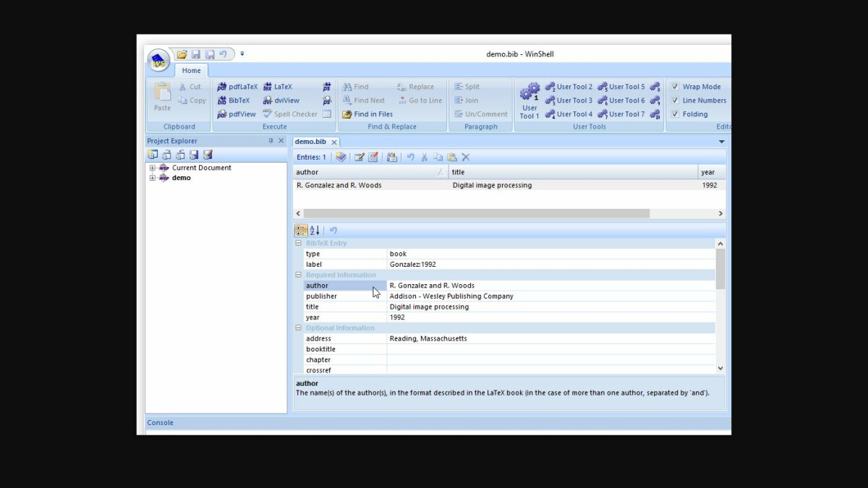Click the Undo arrow in the quick access toolbar
This screenshot has width=868, height=488.
click(x=223, y=54)
